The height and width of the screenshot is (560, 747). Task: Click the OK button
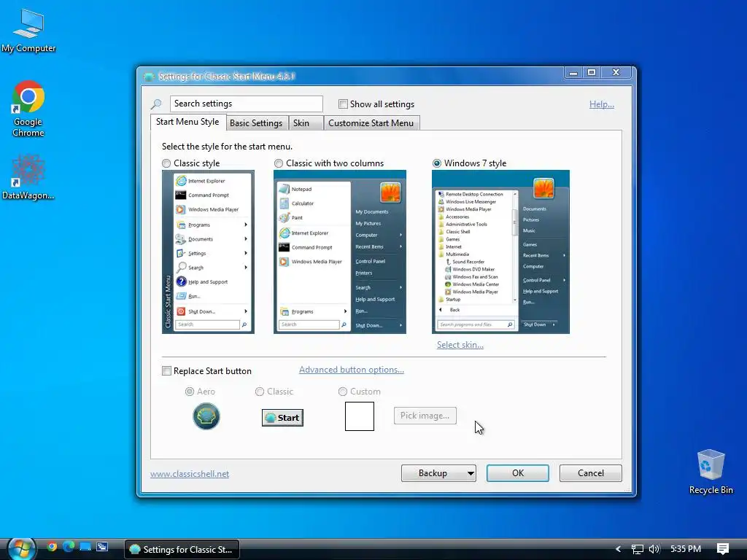point(518,472)
